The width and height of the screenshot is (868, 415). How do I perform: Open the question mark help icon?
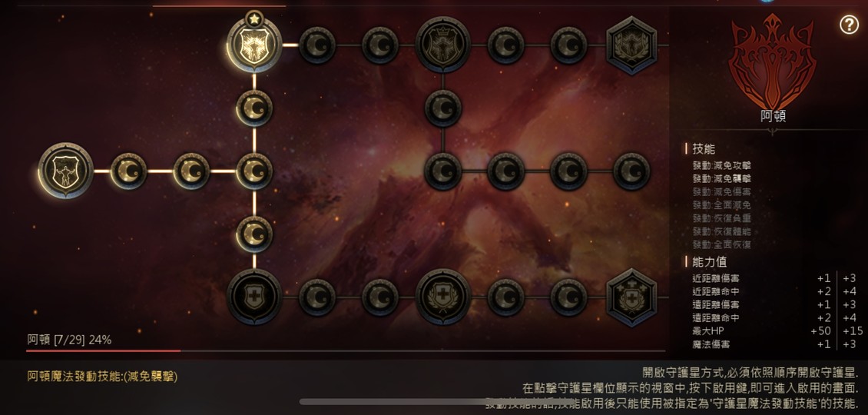pyautogui.click(x=849, y=25)
